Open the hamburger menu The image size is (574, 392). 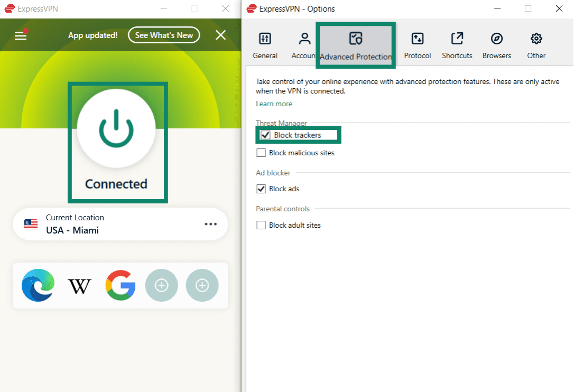pos(21,35)
